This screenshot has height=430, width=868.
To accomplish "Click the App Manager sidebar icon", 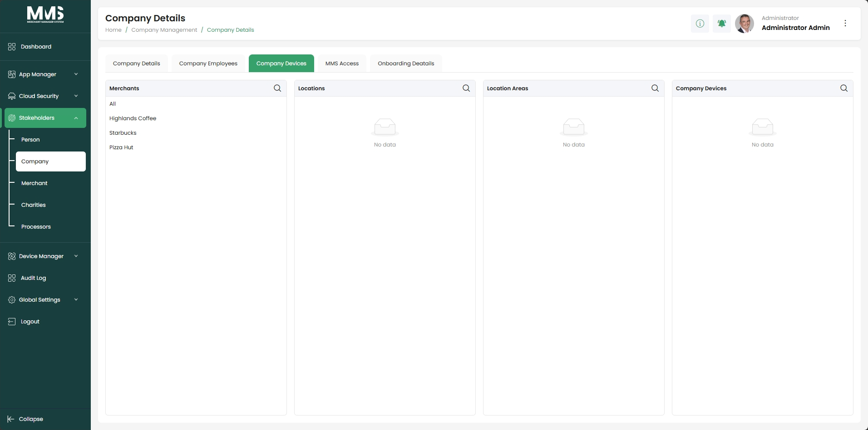I will tap(12, 74).
